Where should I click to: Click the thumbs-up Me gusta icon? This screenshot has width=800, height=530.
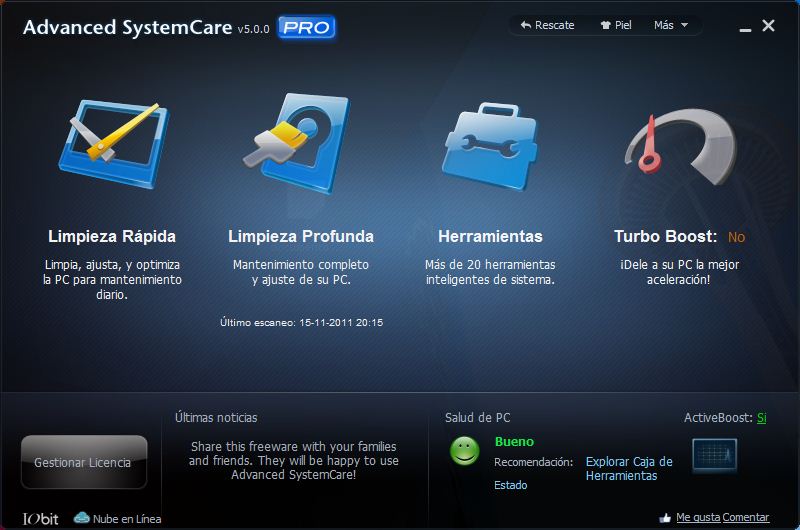[x=665, y=518]
